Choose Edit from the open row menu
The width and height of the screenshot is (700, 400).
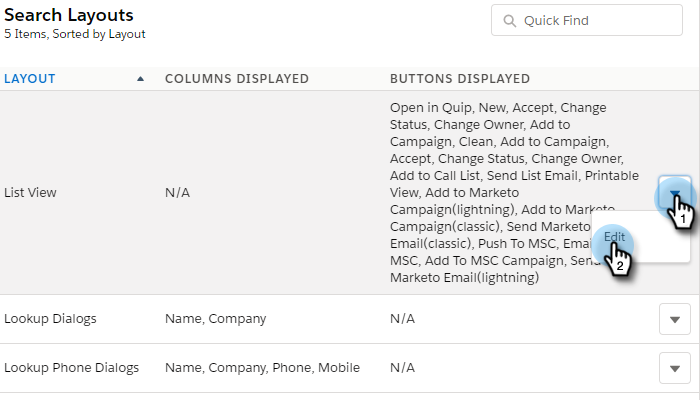615,236
